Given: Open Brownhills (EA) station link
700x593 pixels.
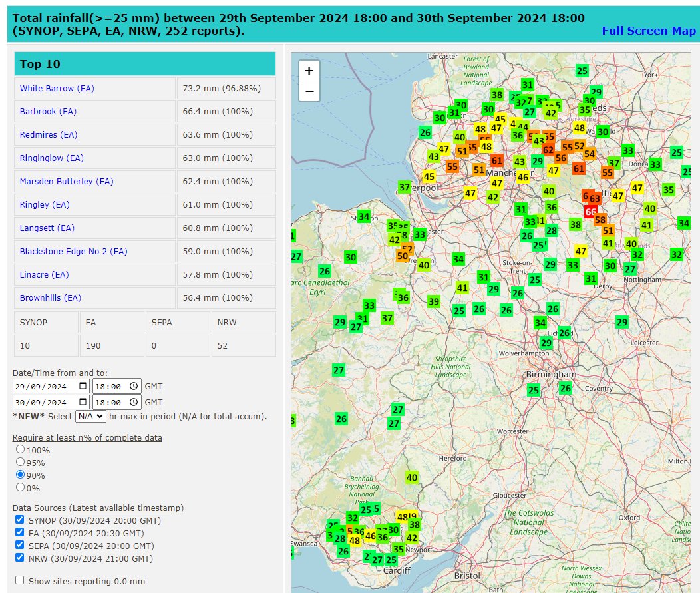Looking at the screenshot, I should click(51, 297).
